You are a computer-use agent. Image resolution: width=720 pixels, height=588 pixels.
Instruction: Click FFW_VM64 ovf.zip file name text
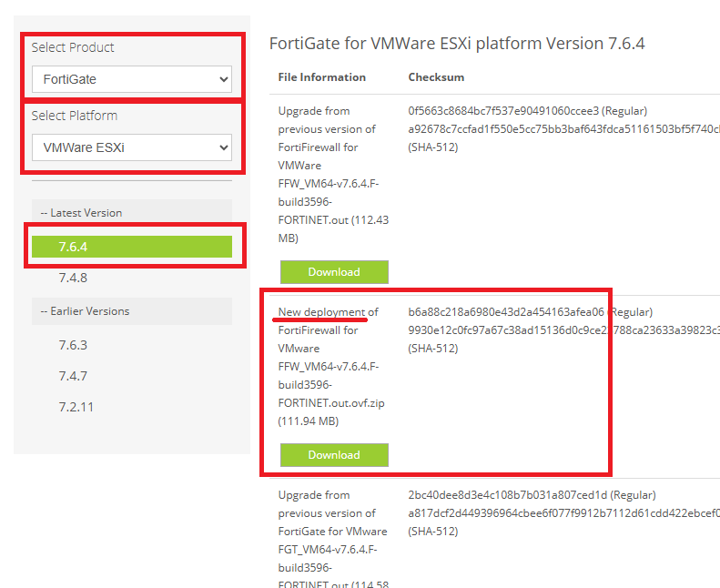coord(331,385)
